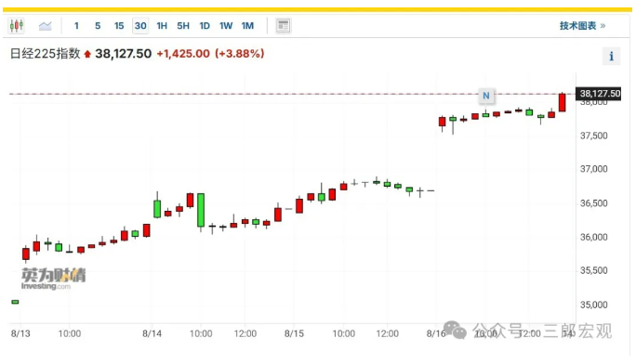Click the 38,127.50 current price axis label

click(598, 94)
